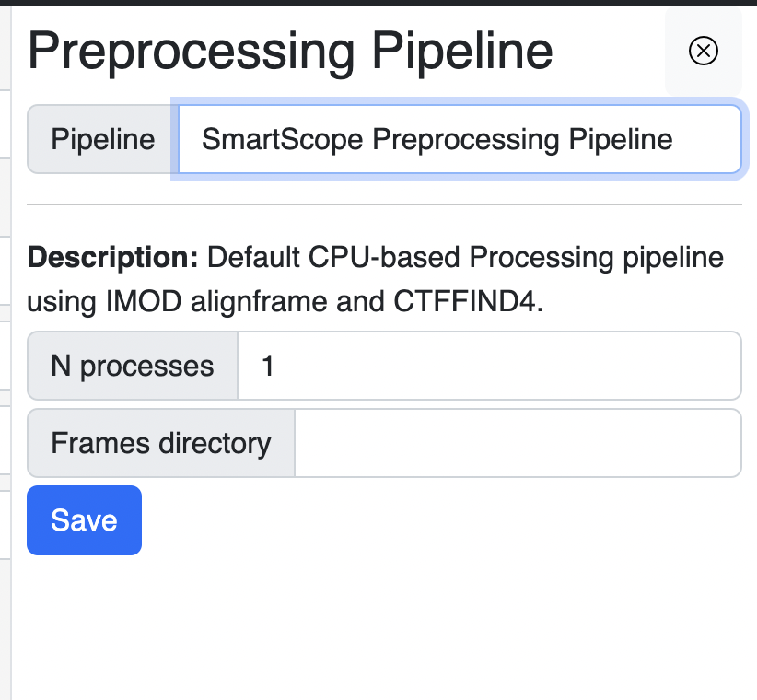Click the Preprocessing Pipeline heading
The height and width of the screenshot is (700, 757).
point(290,52)
